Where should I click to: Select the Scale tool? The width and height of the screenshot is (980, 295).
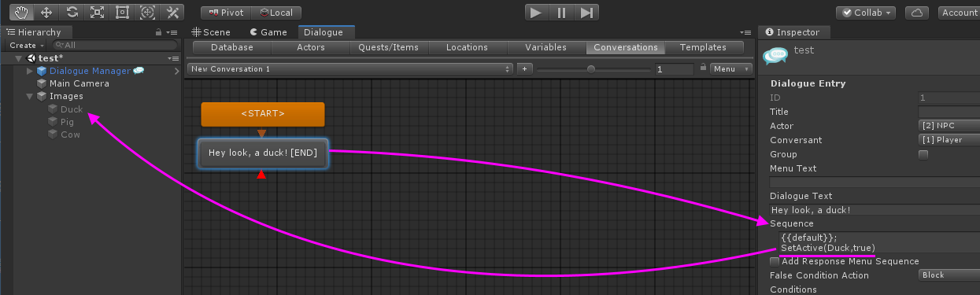click(97, 13)
